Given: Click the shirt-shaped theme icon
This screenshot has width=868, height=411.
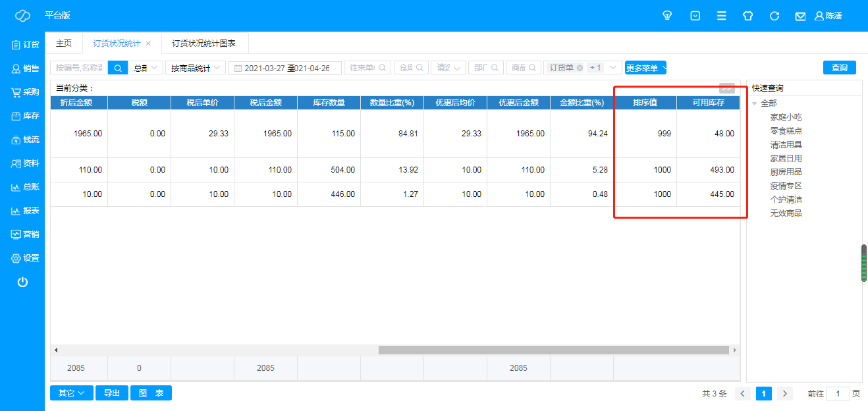Looking at the screenshot, I should (x=747, y=16).
